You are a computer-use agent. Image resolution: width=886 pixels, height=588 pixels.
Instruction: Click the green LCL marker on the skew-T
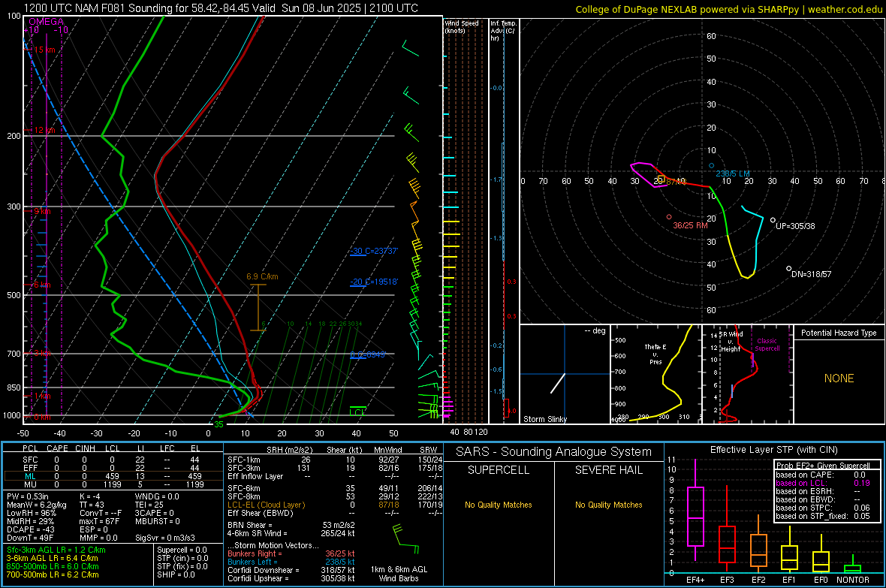[x=357, y=411]
